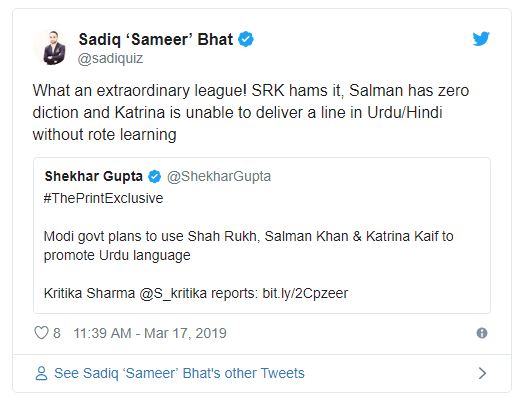Screen dimensions: 521x398
Task: Click the Twitter bird logo icon
Action: click(481, 39)
